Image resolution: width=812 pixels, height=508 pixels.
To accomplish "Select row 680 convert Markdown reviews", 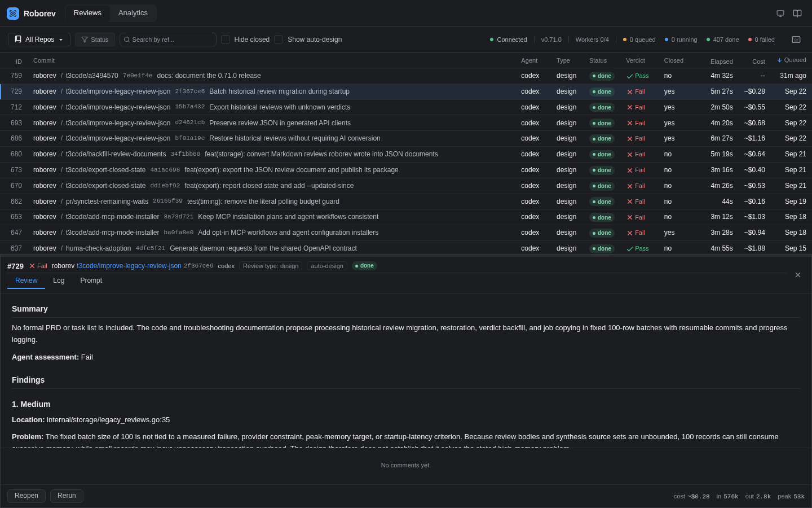I will coord(406,154).
